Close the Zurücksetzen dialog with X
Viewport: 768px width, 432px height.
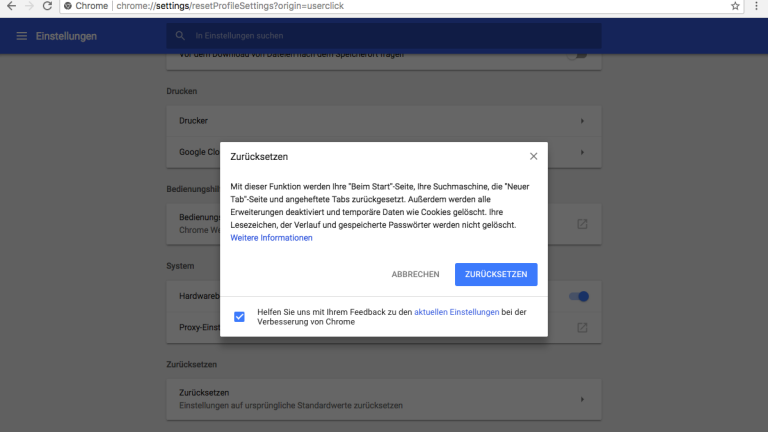click(x=533, y=156)
